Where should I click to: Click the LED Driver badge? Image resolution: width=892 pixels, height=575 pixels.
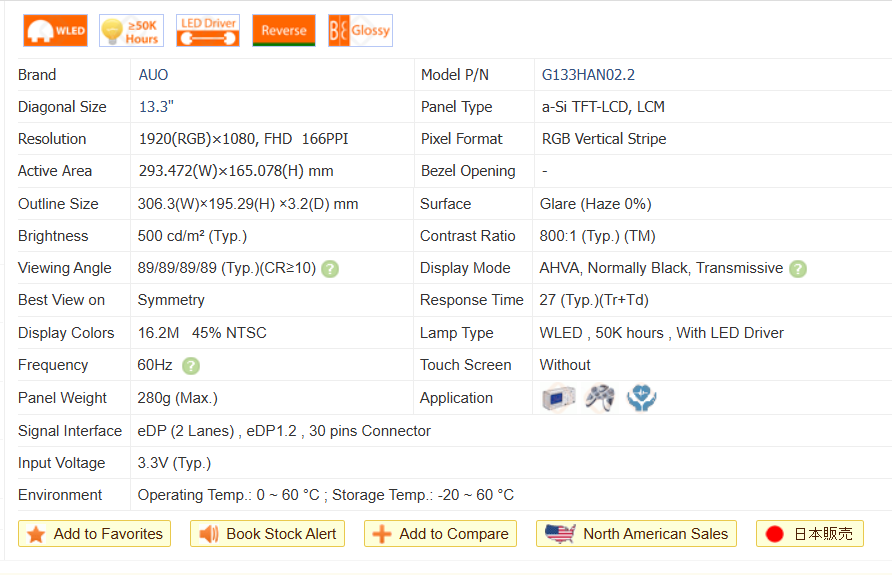pos(208,31)
